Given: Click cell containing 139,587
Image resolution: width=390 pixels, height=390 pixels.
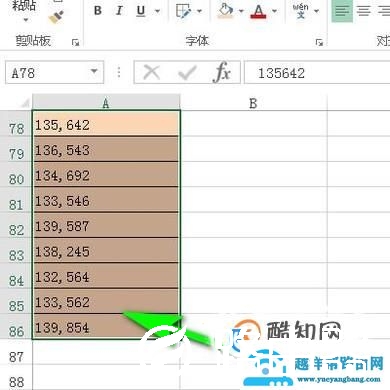Looking at the screenshot, I should coord(106,225).
